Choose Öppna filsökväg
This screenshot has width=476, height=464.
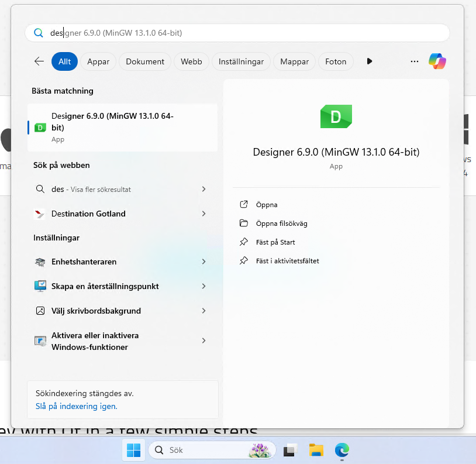point(282,224)
